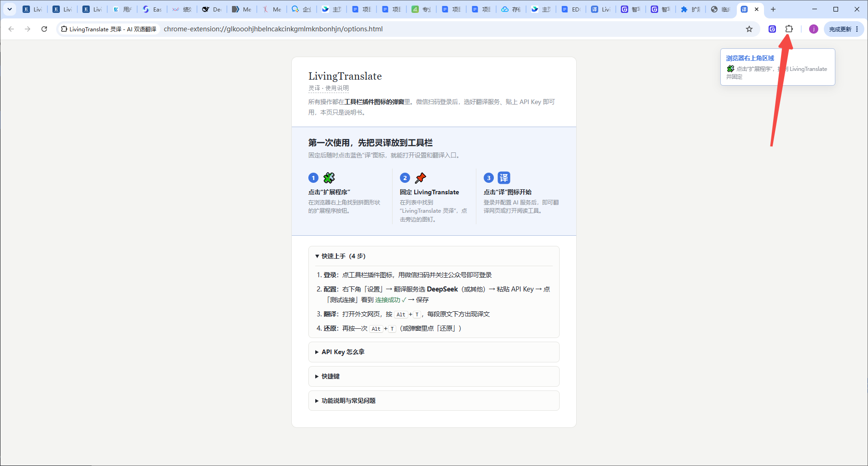Viewport: 868px width, 466px height.
Task: Click the 灵译 · 使用说明 subtitle
Action: tap(329, 88)
